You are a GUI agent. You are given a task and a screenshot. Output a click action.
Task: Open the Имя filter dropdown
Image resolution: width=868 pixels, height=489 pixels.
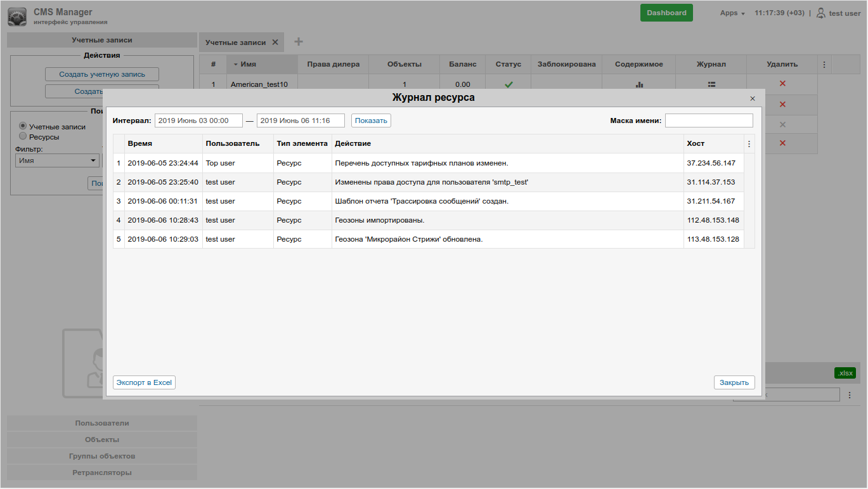click(57, 160)
